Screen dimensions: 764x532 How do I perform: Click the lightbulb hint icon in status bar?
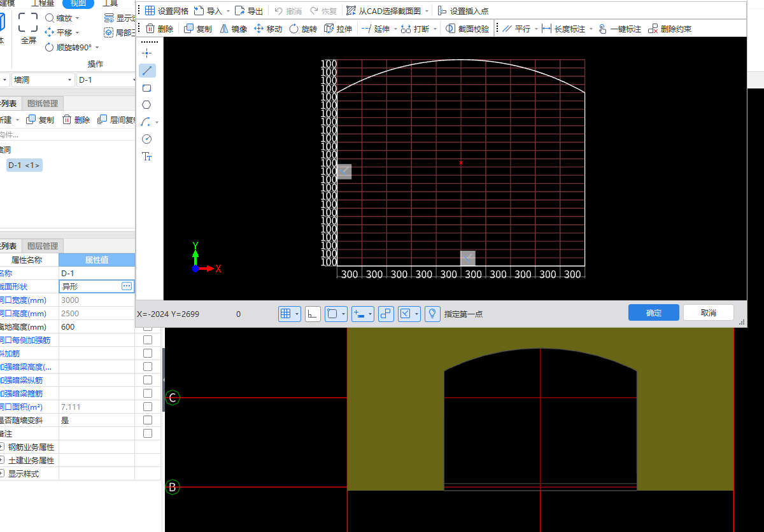(433, 314)
